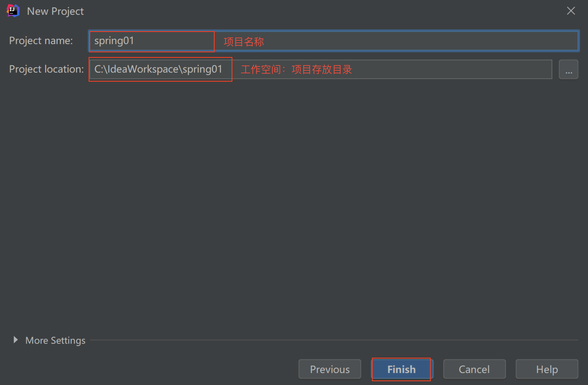
Task: Click the 'Project location:' label
Action: pos(46,69)
